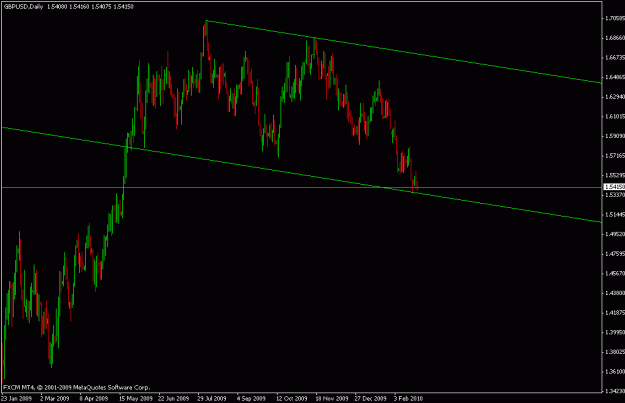Image resolution: width=625 pixels, height=403 pixels.
Task: Click the 1.68660 price axis label
Action: 615,38
